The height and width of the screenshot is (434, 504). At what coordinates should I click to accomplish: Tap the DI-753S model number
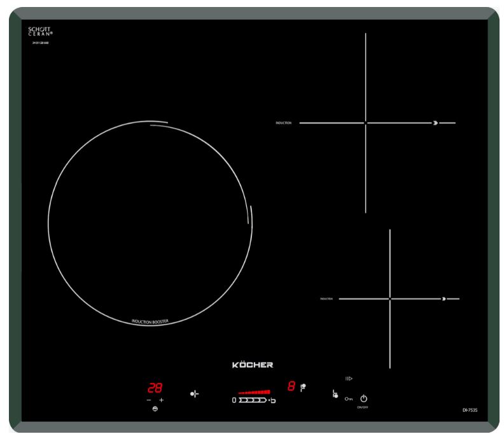point(470,410)
